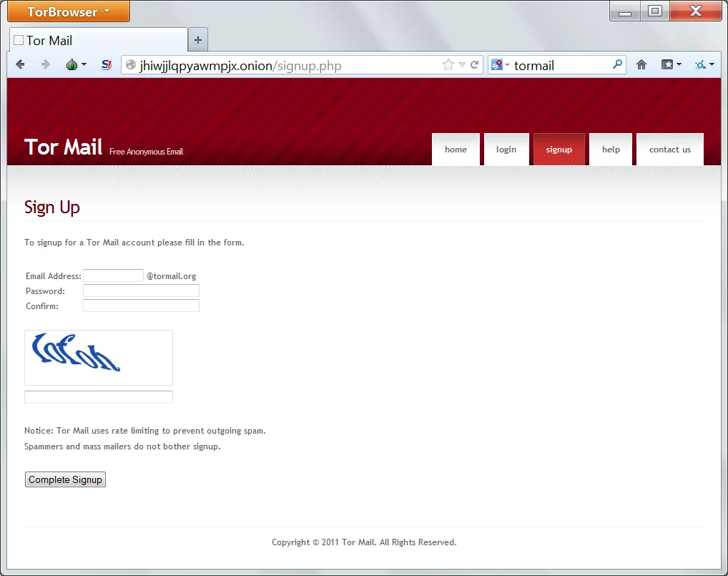Click the Confirm password field

pyautogui.click(x=141, y=306)
